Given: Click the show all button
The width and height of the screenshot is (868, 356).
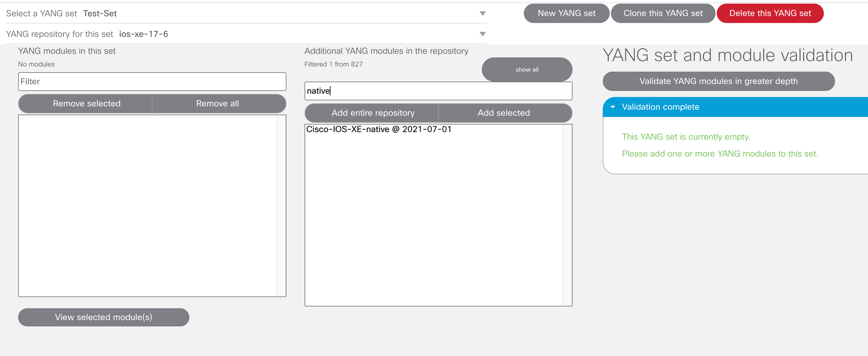Looking at the screenshot, I should pyautogui.click(x=527, y=69).
